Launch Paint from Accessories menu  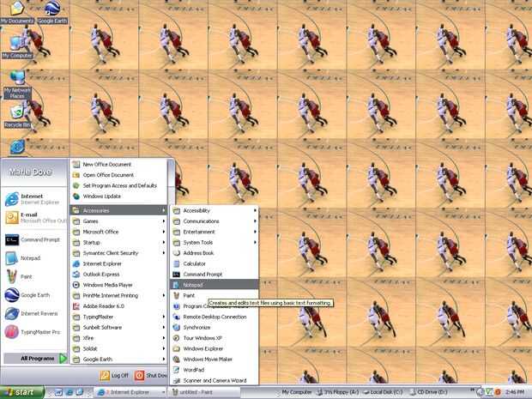click(x=215, y=295)
